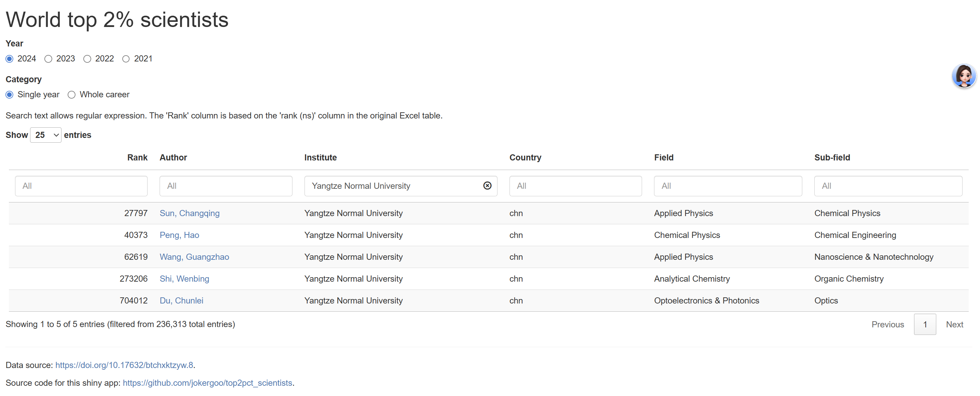The width and height of the screenshot is (980, 396).
Task: Choose the 2021 year radio button
Action: [126, 59]
